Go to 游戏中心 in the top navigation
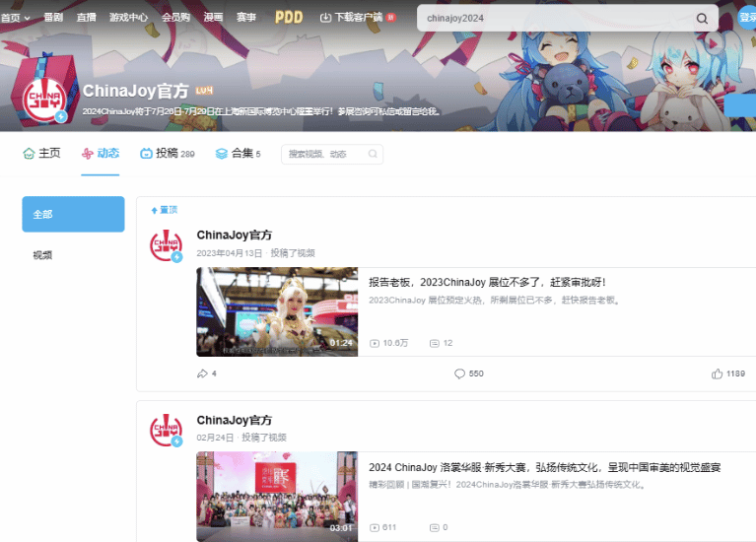Screen dimensions: 756x542 [129, 18]
